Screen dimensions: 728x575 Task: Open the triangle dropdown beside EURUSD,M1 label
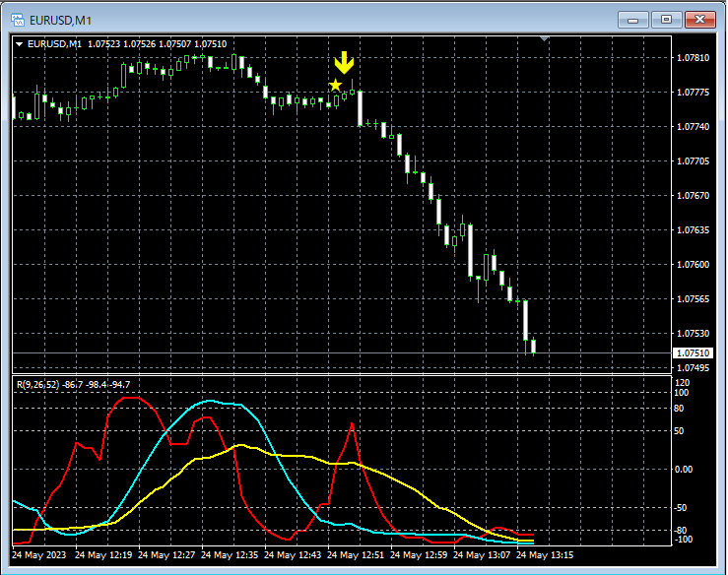[x=20, y=44]
